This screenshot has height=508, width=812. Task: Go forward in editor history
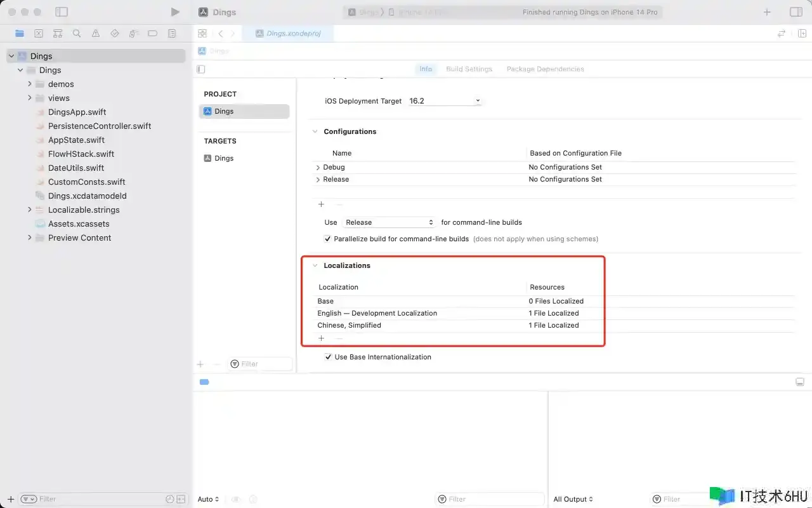click(x=233, y=34)
